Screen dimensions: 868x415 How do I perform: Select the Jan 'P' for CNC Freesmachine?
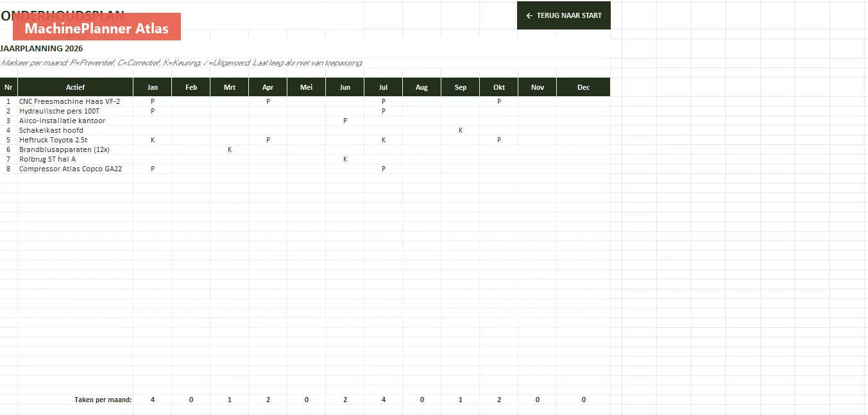coord(152,101)
